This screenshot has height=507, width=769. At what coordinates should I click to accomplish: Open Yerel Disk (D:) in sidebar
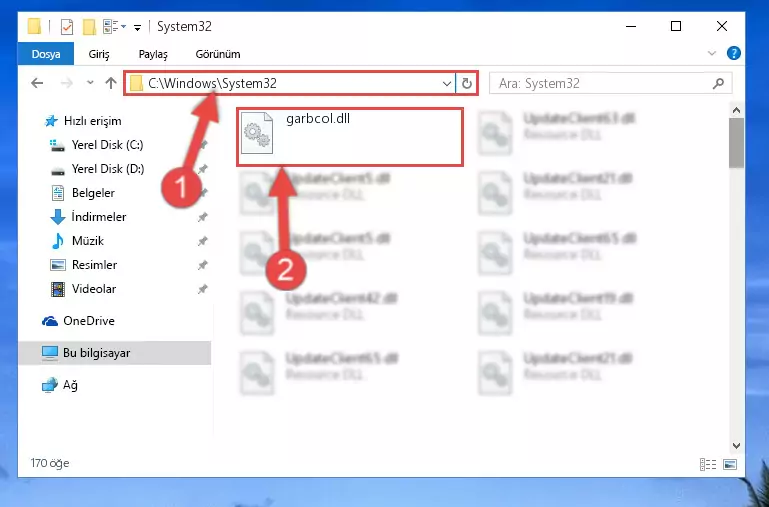[x=107, y=169]
